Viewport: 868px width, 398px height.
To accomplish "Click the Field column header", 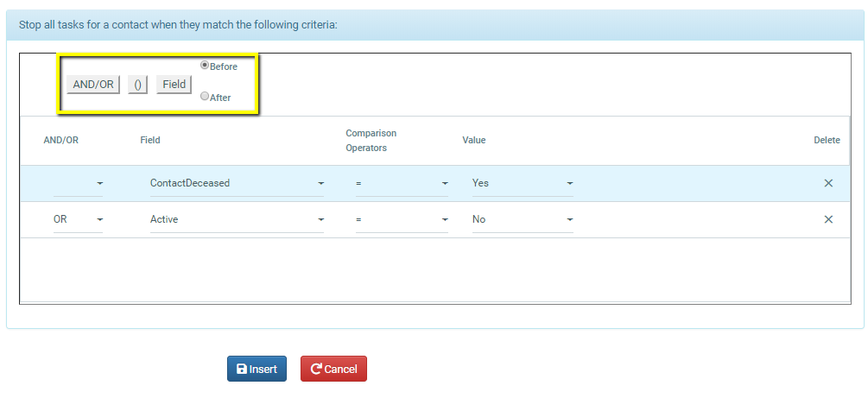I will point(150,140).
